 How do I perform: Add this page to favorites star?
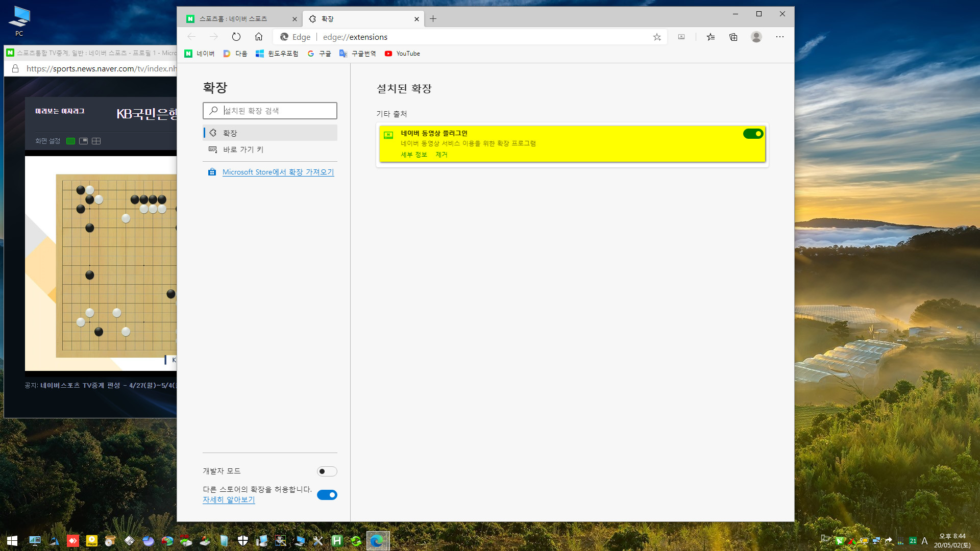657,37
